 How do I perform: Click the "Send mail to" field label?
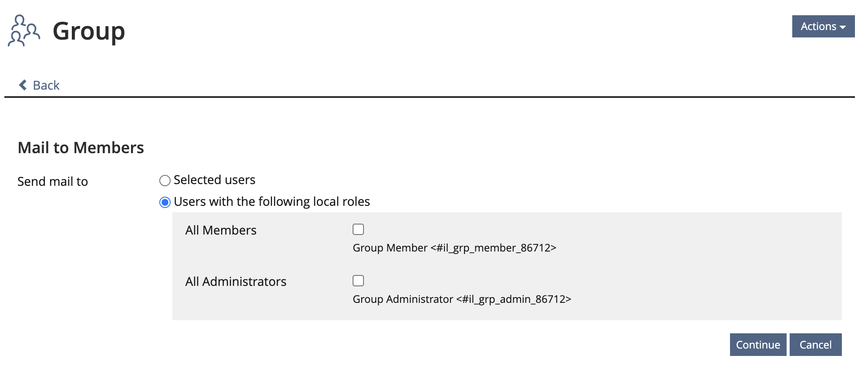[53, 181]
